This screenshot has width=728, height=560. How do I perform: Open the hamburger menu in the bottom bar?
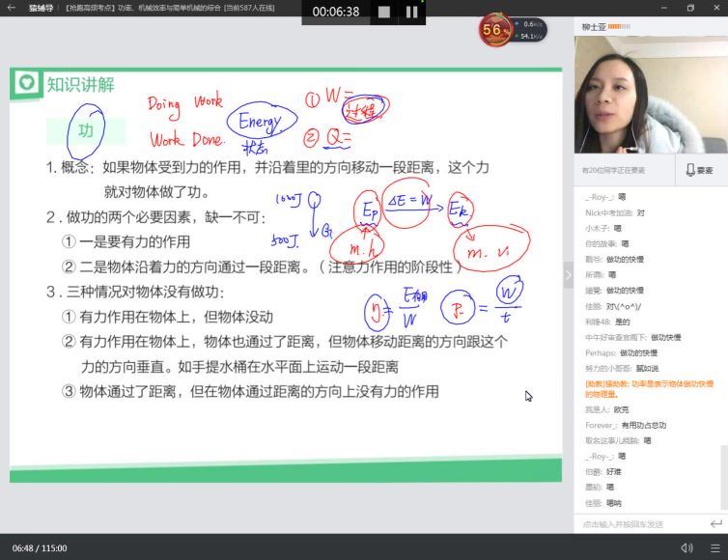click(x=715, y=547)
